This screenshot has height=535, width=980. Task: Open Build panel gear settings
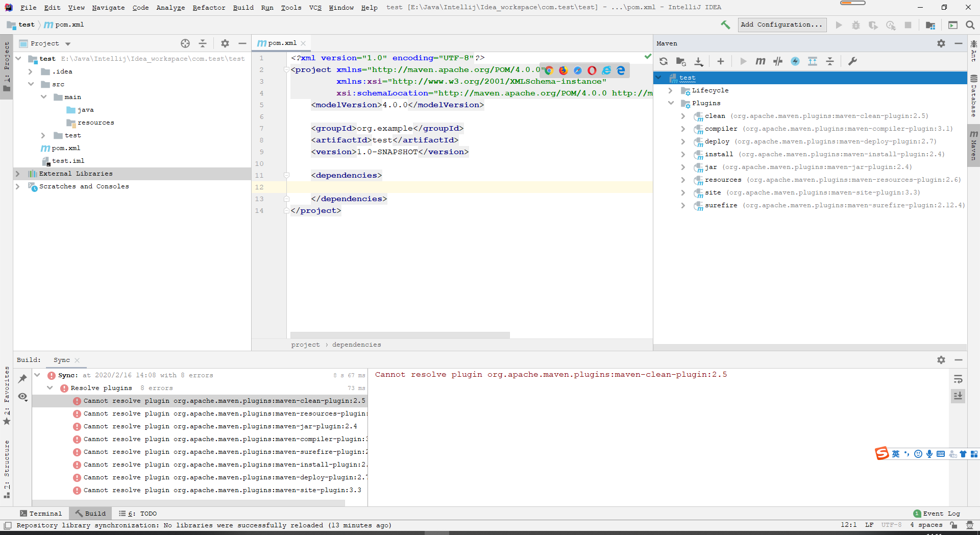click(941, 360)
